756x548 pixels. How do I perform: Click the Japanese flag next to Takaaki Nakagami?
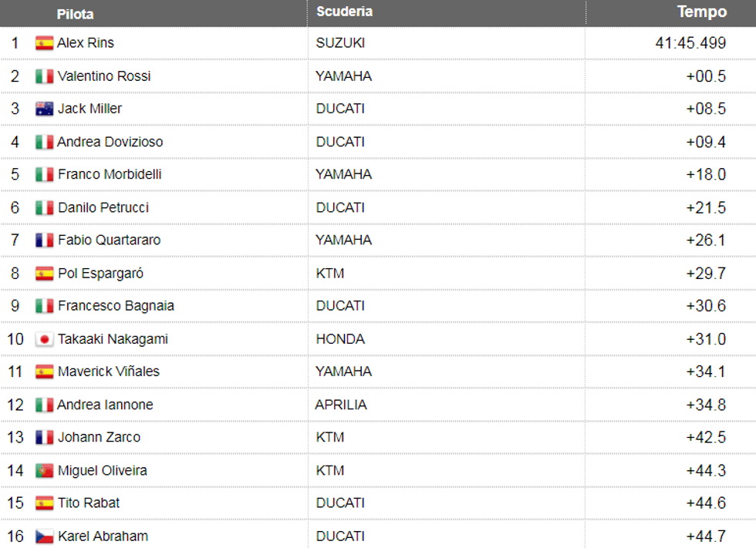44,339
